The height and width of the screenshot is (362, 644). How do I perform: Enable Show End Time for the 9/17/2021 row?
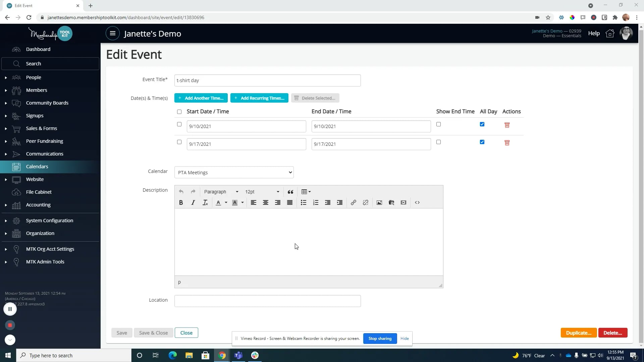[438, 142]
